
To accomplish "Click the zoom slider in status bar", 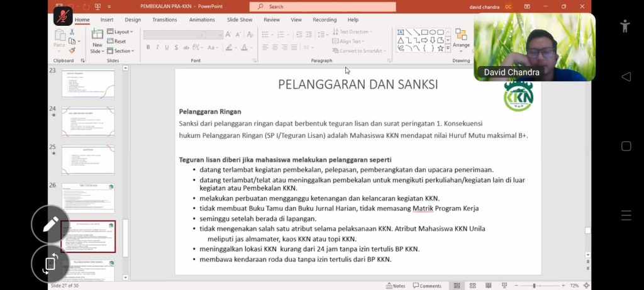I will click(535, 286).
